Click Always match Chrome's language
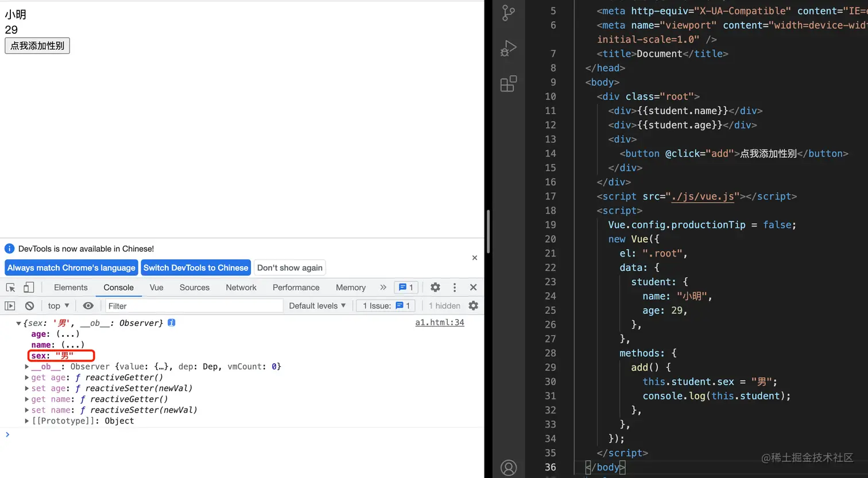The image size is (868, 478). 71,268
